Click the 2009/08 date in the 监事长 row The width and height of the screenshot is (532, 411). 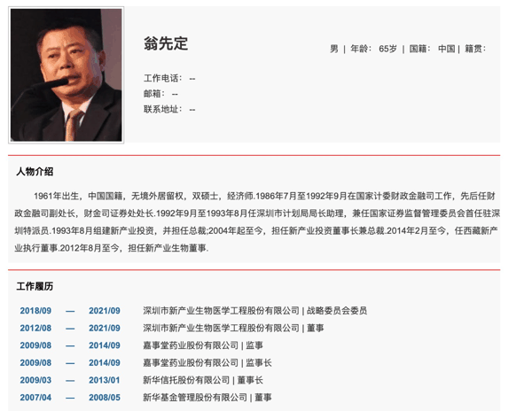click(x=35, y=362)
